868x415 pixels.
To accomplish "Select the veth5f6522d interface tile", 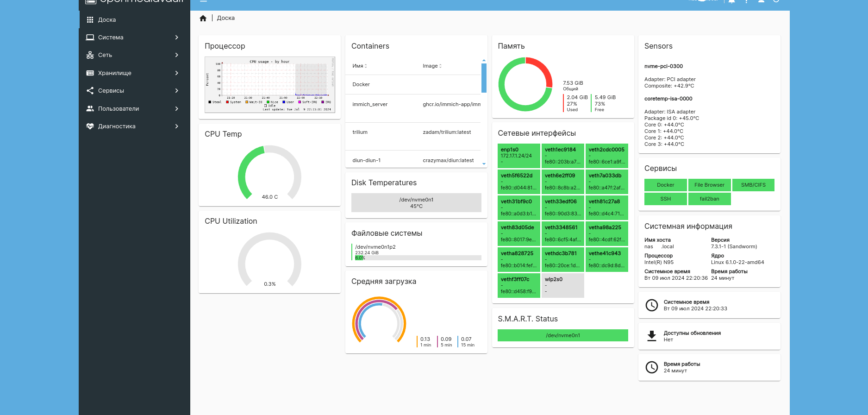I will coord(519,182).
